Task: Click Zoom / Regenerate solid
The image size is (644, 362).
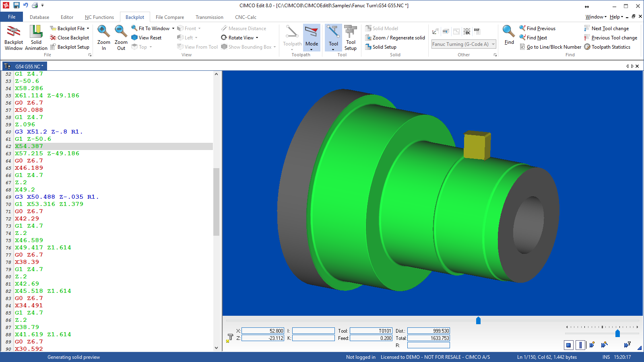Action: click(x=398, y=38)
